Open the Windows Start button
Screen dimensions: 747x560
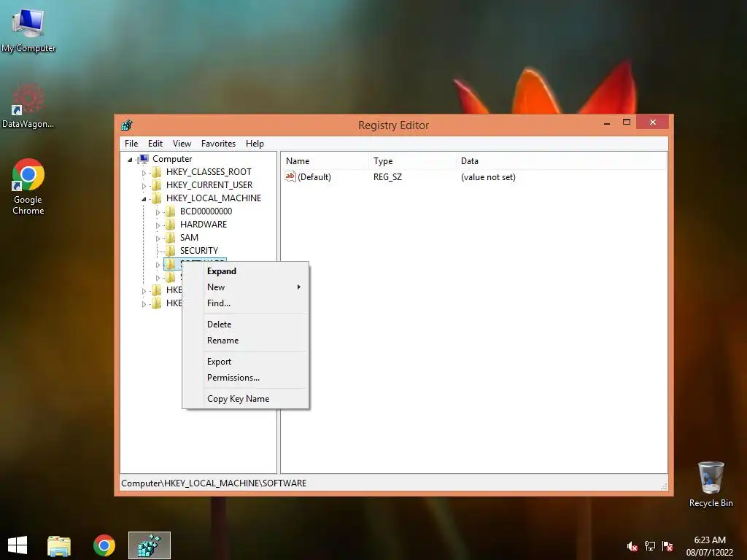tap(18, 545)
